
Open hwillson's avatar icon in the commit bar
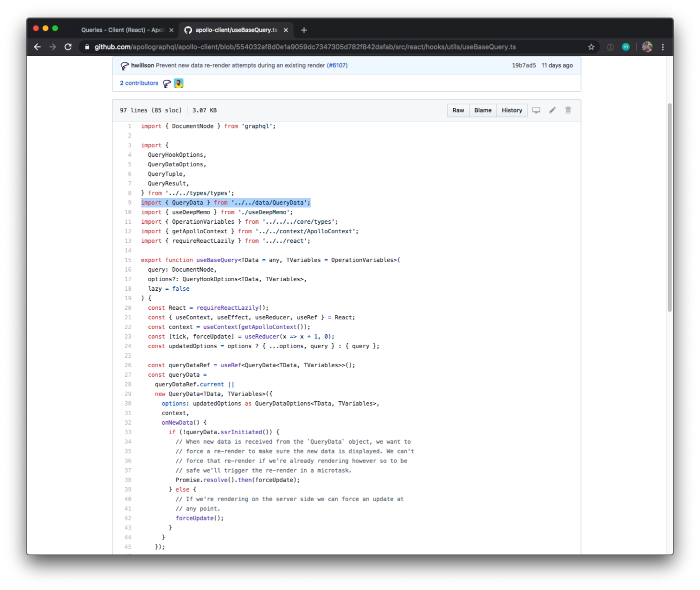point(124,65)
